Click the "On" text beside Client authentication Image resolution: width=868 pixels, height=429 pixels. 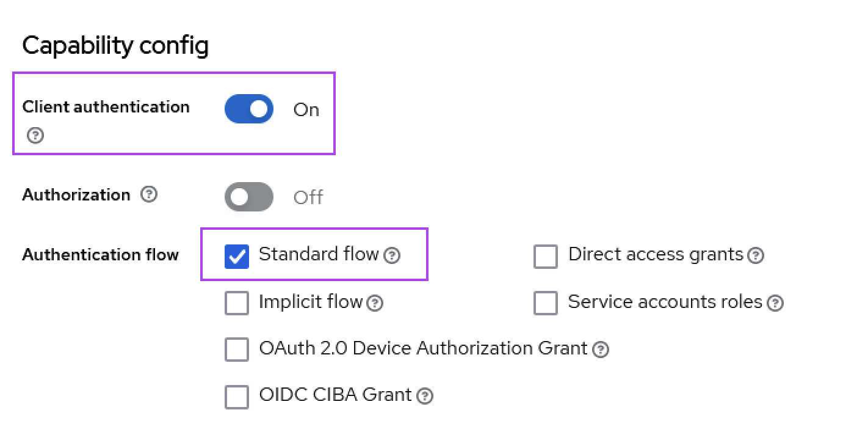306,110
